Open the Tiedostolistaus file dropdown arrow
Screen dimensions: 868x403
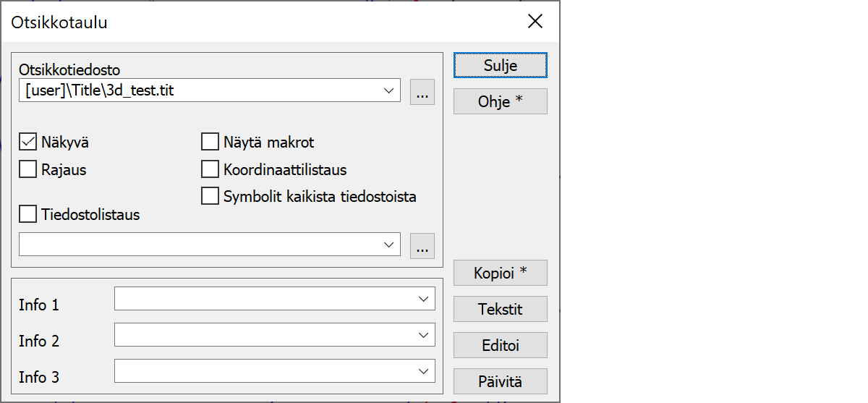[389, 245]
